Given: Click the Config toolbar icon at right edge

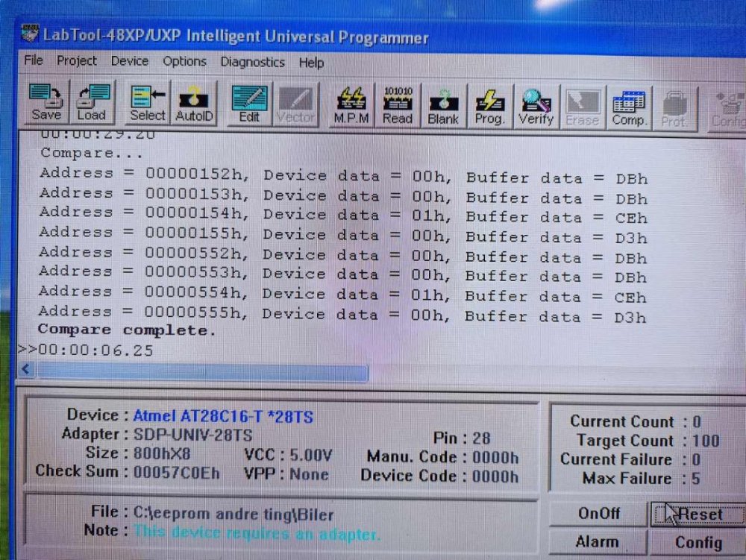Looking at the screenshot, I should (x=728, y=110).
